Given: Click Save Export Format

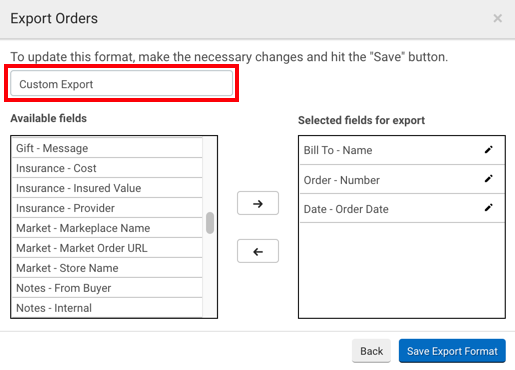Looking at the screenshot, I should coord(452,351).
